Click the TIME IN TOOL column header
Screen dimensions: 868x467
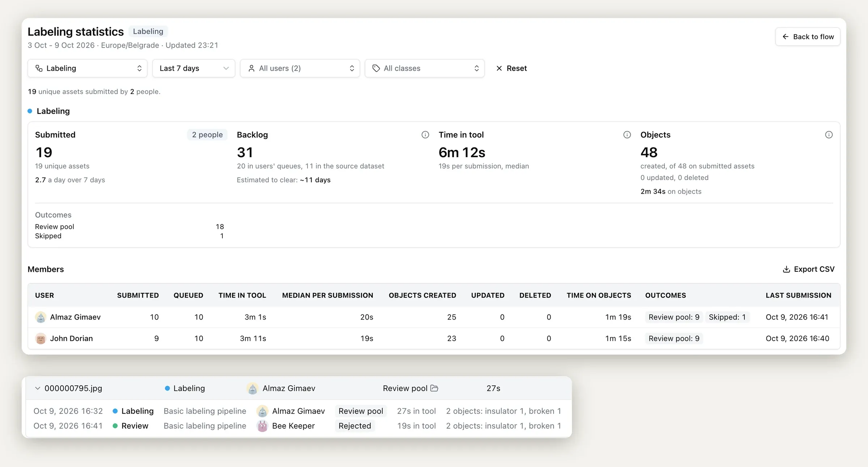click(x=242, y=295)
